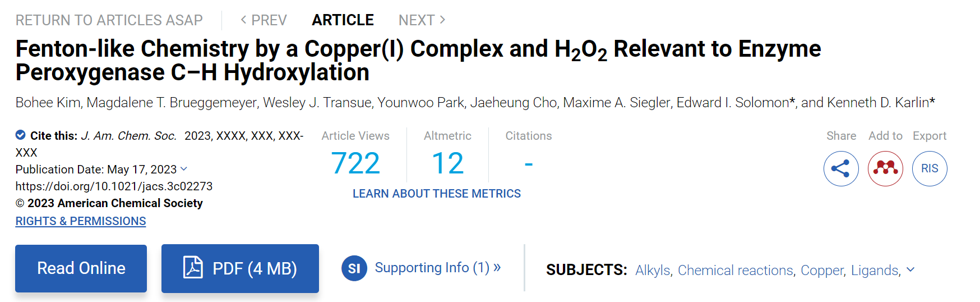Screen dimensions: 980x302
Task: Select the ARTICLE tab
Action: click(x=343, y=20)
